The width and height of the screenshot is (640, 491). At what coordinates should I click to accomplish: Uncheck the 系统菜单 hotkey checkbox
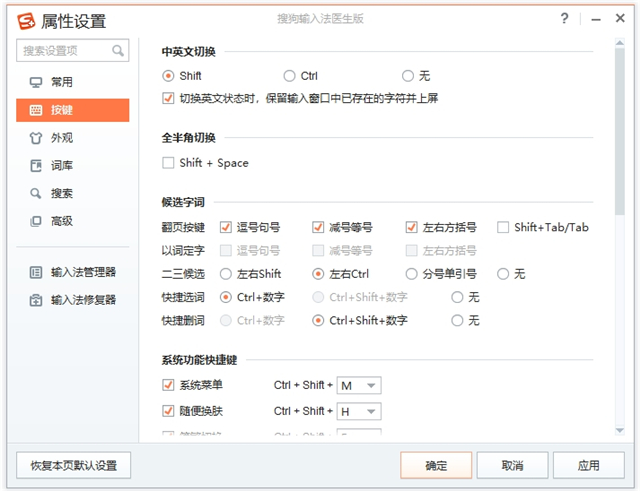pyautogui.click(x=168, y=385)
